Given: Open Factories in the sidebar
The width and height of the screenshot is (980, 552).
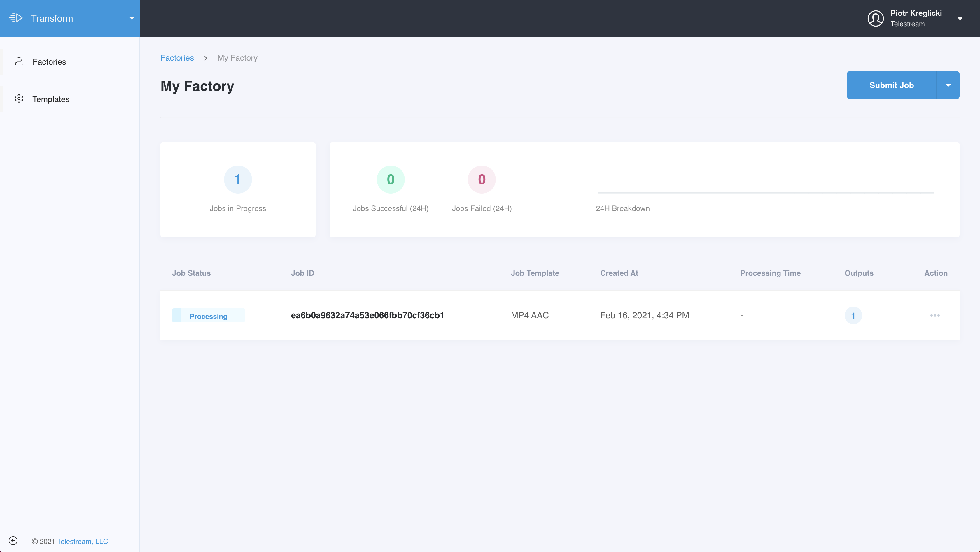Looking at the screenshot, I should (49, 62).
